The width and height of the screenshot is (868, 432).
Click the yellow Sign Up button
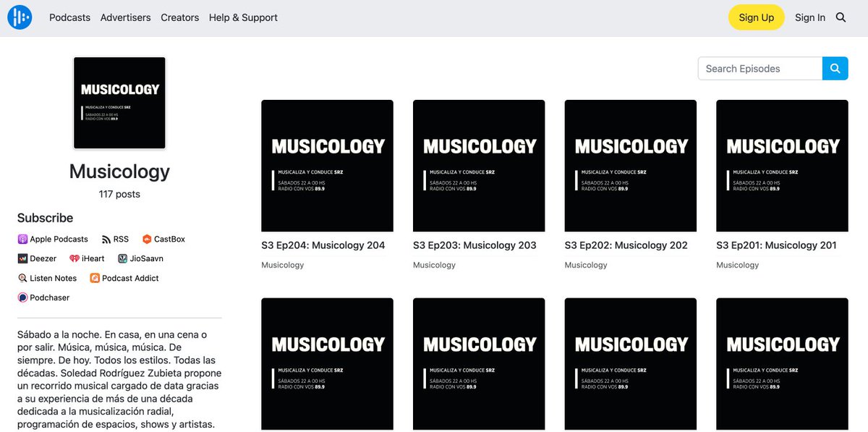click(757, 17)
